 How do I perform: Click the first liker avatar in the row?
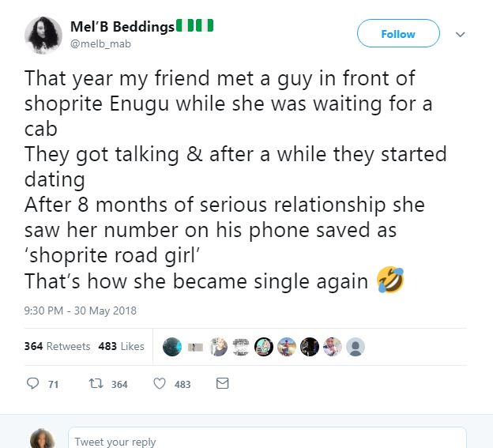(x=172, y=347)
